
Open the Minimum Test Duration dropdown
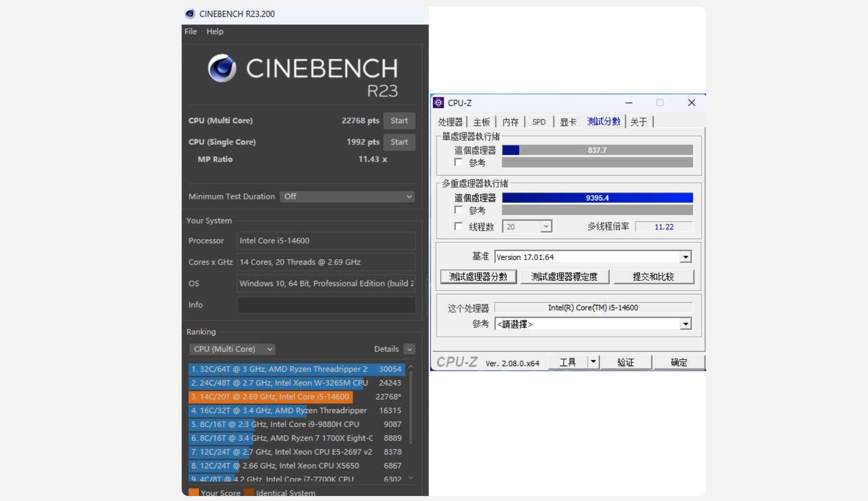click(347, 197)
